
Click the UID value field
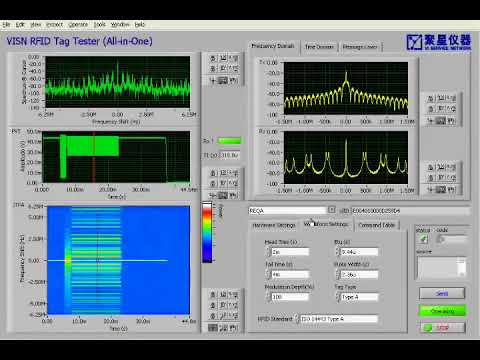point(410,211)
